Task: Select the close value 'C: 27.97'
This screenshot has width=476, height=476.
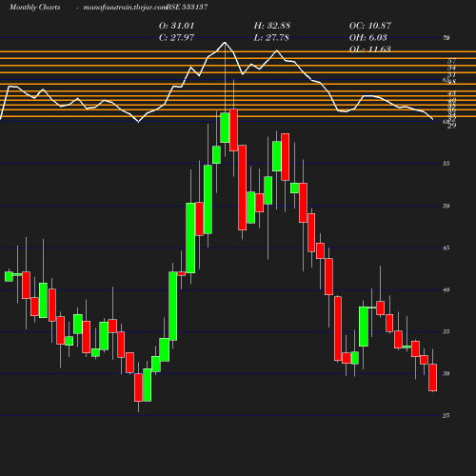Action: point(176,37)
